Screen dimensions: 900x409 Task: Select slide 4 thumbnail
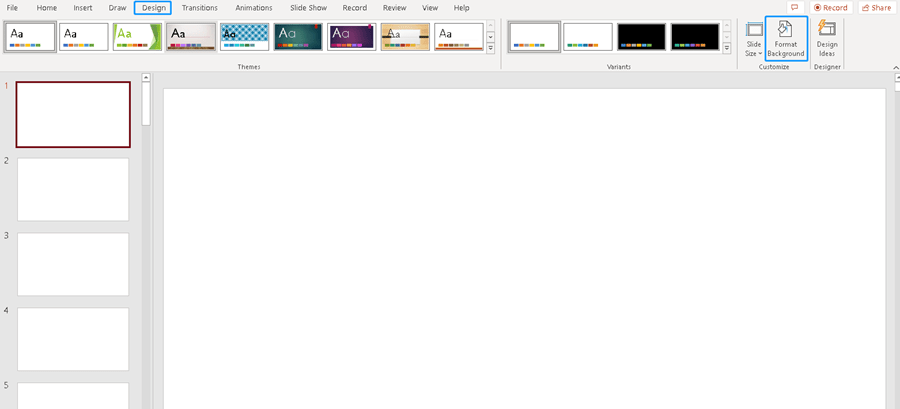[73, 339]
